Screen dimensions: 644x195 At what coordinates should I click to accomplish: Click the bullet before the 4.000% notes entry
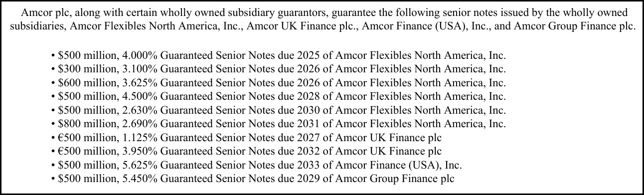[53, 56]
